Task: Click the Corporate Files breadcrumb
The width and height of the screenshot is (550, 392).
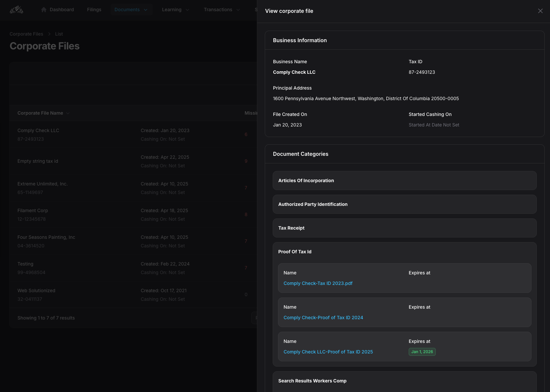Action: pos(26,34)
